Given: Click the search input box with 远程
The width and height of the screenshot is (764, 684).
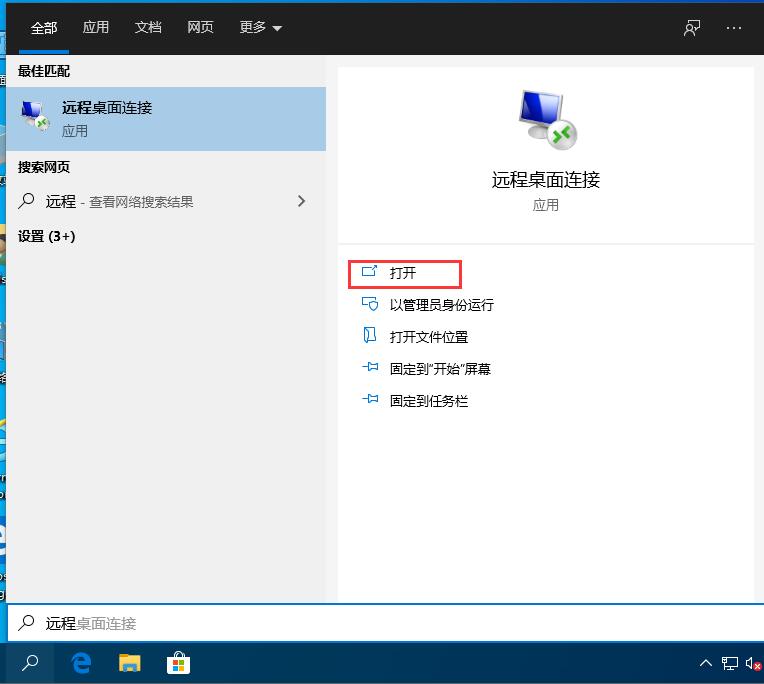Looking at the screenshot, I should pyautogui.click(x=380, y=623).
